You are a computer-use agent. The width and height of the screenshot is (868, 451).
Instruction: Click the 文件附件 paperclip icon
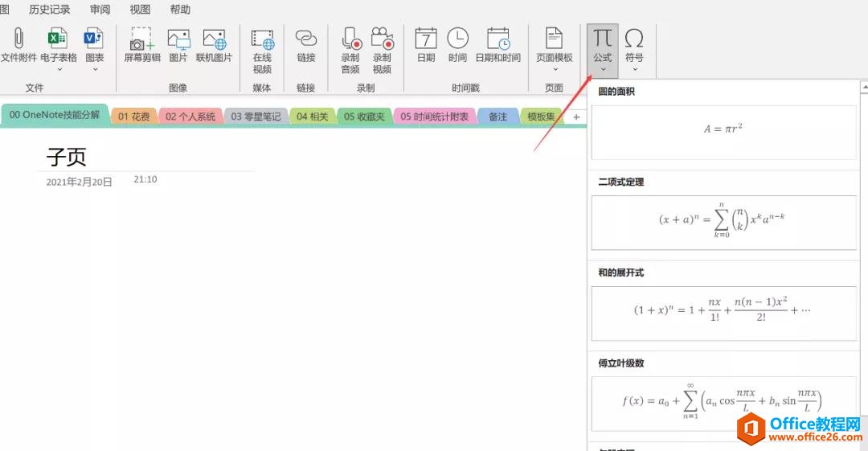click(x=18, y=39)
